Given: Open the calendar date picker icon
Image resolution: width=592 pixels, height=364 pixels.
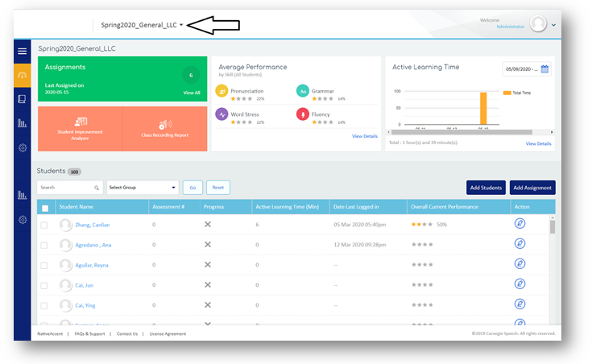Looking at the screenshot, I should pos(544,69).
